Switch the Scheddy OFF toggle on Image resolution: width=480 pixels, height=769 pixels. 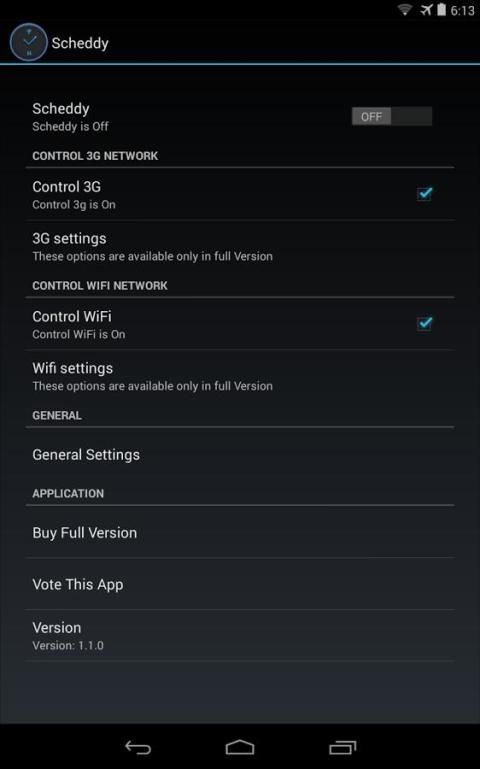(x=392, y=116)
